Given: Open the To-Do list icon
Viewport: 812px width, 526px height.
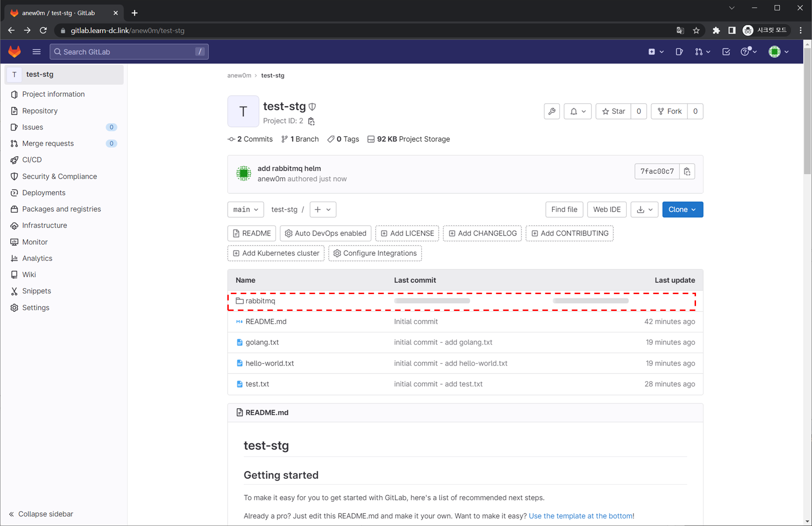Looking at the screenshot, I should [x=726, y=51].
